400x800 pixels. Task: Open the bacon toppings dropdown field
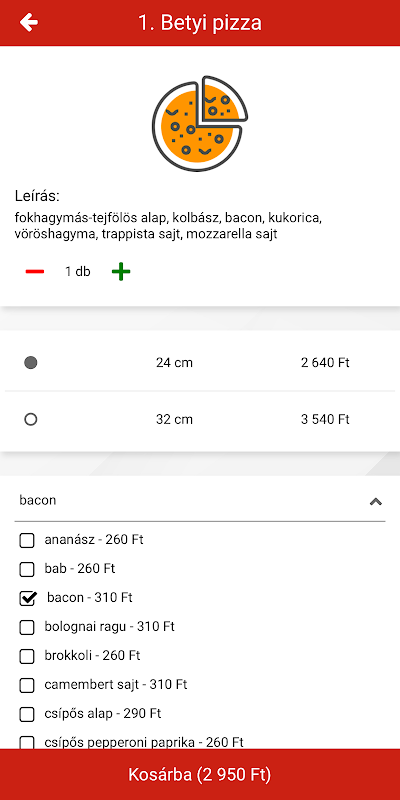tap(200, 501)
